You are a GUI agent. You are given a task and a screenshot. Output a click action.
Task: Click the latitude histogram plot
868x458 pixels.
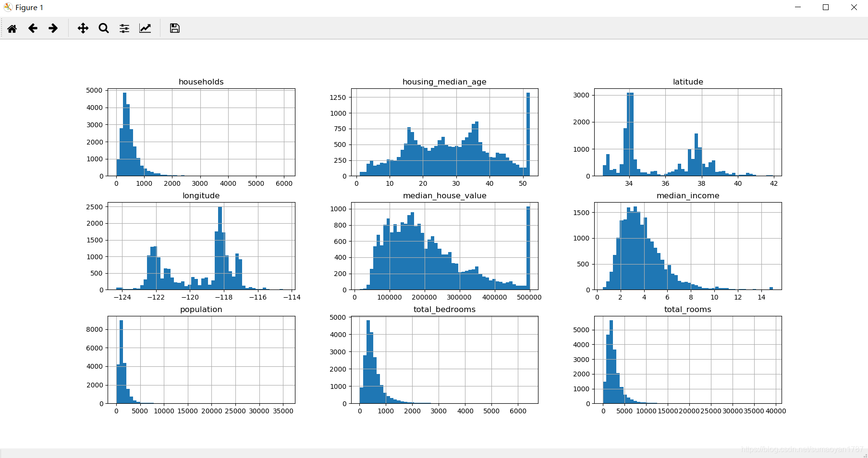(x=688, y=132)
